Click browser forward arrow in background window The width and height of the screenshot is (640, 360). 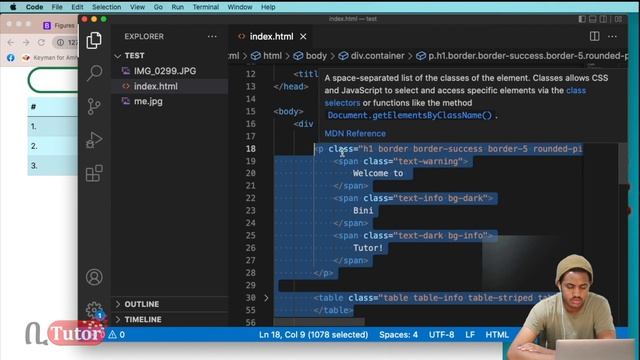point(26,42)
